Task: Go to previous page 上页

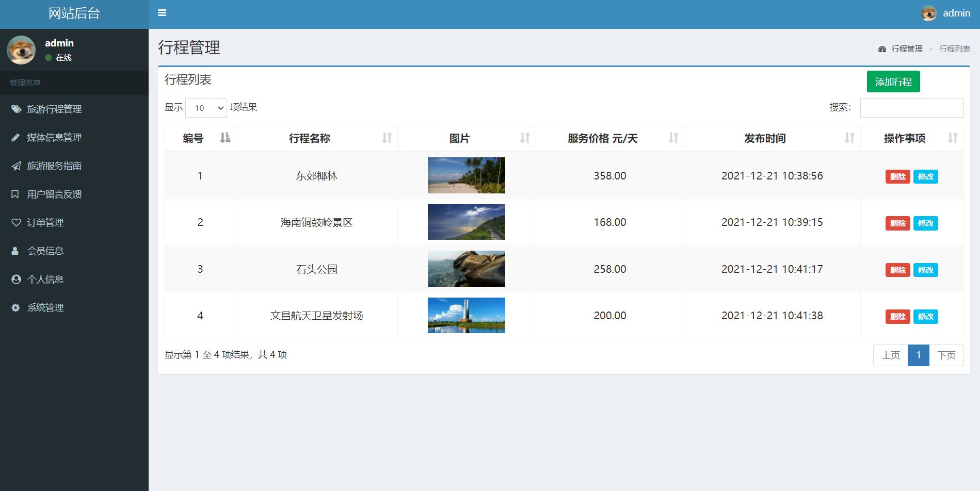Action: (x=891, y=355)
